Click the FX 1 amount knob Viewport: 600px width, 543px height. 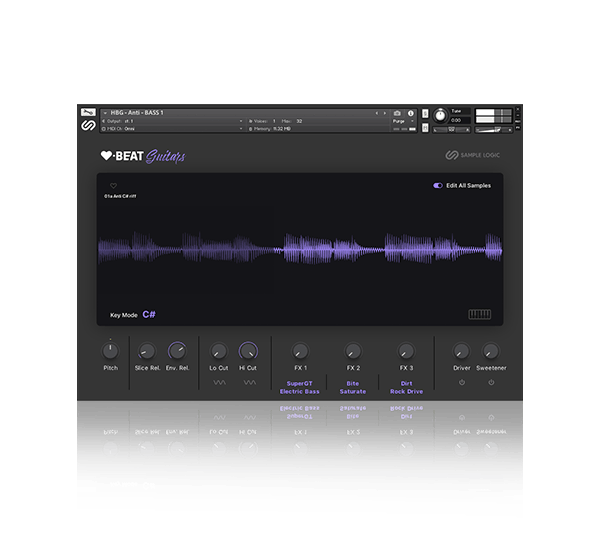(x=300, y=351)
